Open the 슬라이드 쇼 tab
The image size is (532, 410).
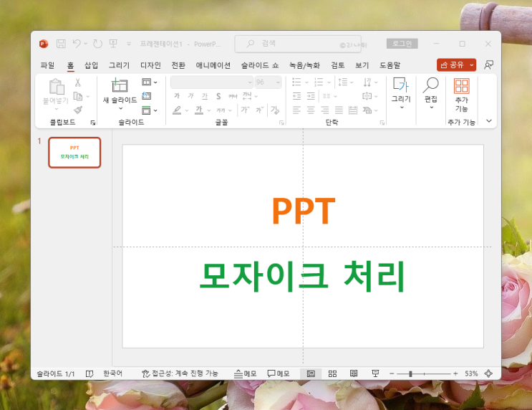coord(260,65)
